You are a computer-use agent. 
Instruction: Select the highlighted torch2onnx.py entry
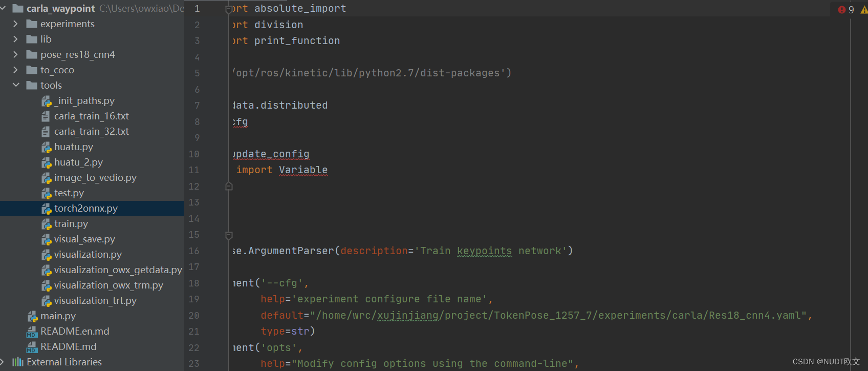(86, 208)
